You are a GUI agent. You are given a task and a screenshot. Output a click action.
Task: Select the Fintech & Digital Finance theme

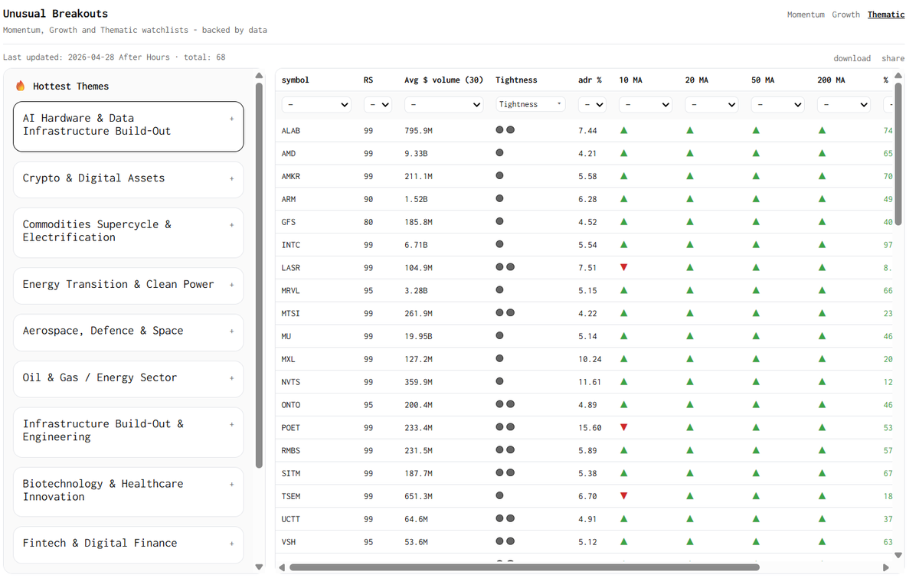click(x=129, y=544)
